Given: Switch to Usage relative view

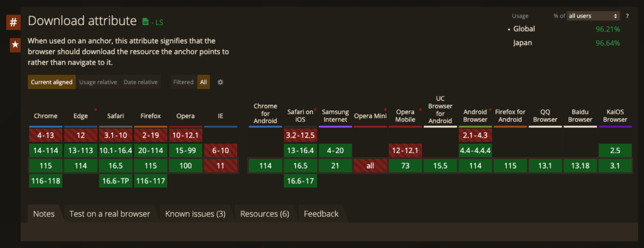Looking at the screenshot, I should point(98,82).
